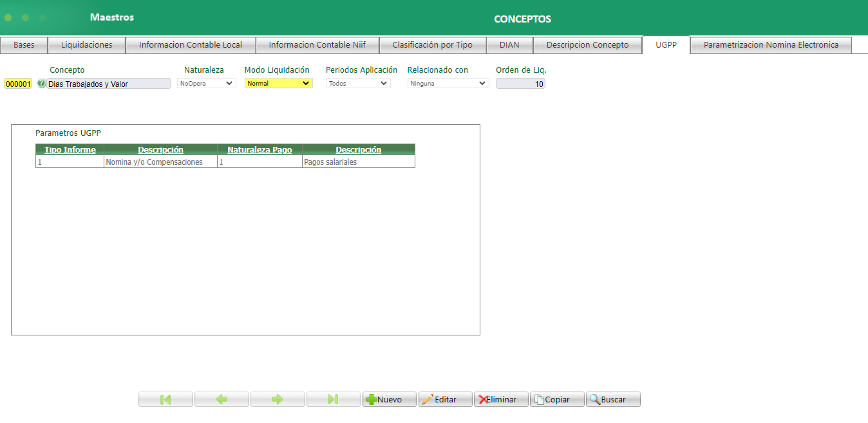Click the Orden de Liq. field
This screenshot has width=868, height=423.
pos(520,84)
